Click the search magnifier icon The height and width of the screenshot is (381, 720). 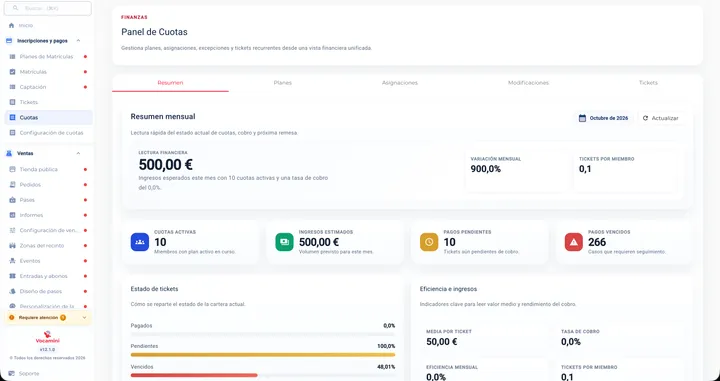pos(16,8)
